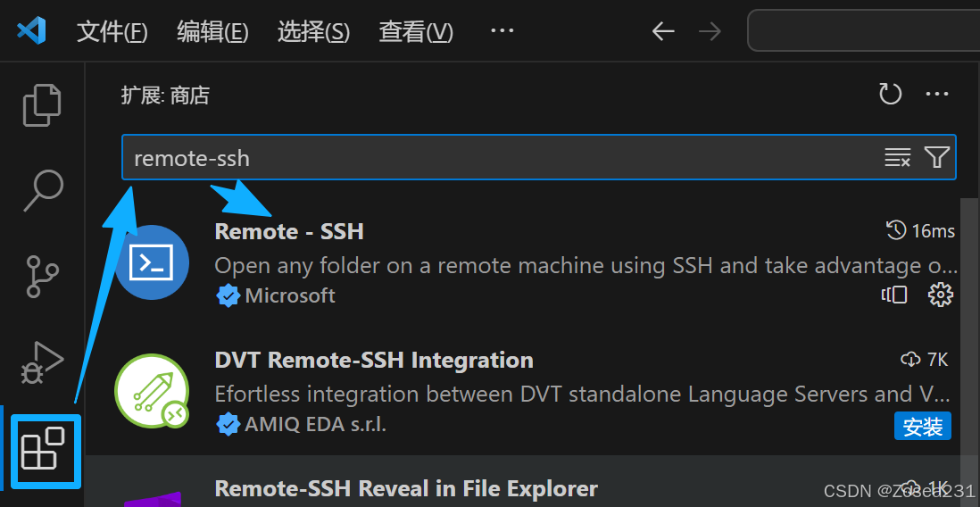
Task: Open the 编辑(E) menu
Action: coord(212,32)
